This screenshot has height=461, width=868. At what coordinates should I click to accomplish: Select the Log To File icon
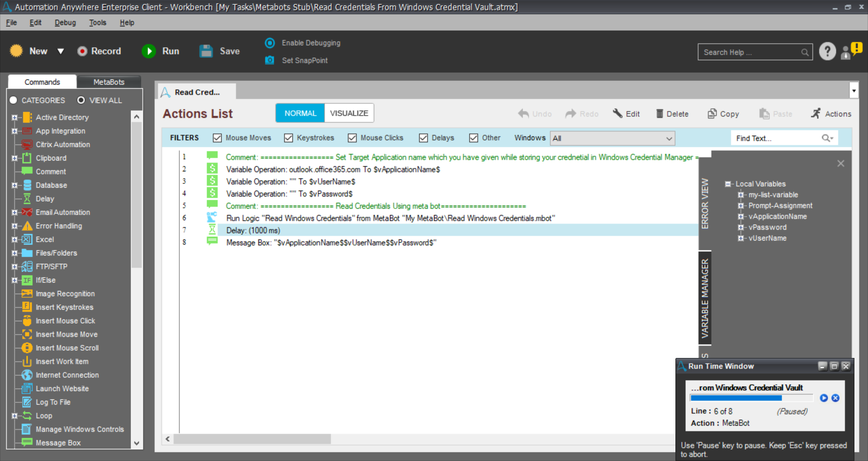click(27, 402)
